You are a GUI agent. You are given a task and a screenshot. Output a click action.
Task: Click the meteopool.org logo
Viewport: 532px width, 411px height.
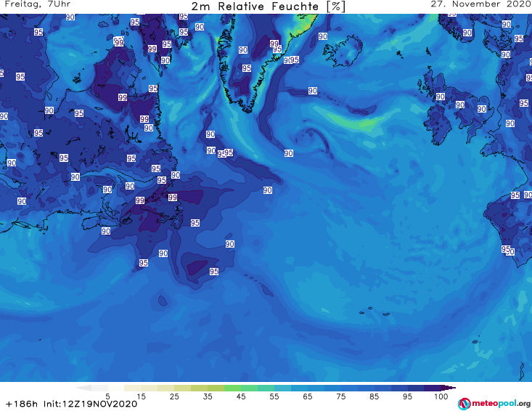coord(494,404)
